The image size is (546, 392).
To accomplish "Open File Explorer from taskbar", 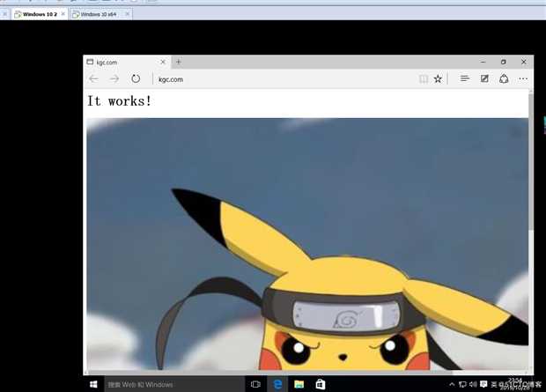I will (x=299, y=384).
